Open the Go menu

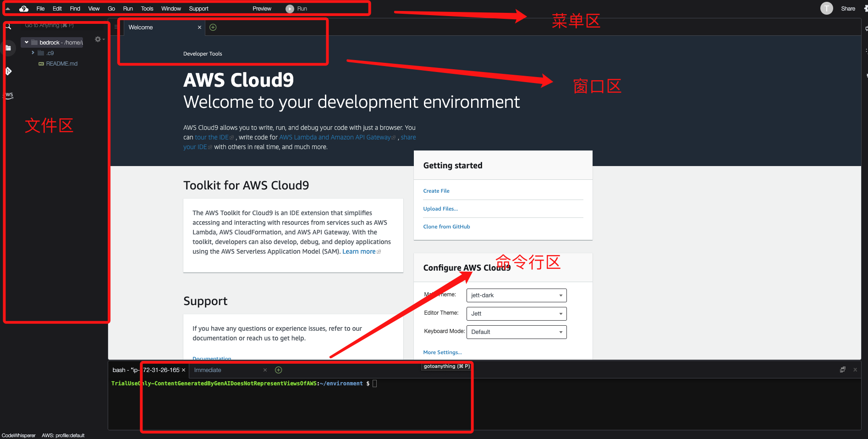click(x=111, y=9)
